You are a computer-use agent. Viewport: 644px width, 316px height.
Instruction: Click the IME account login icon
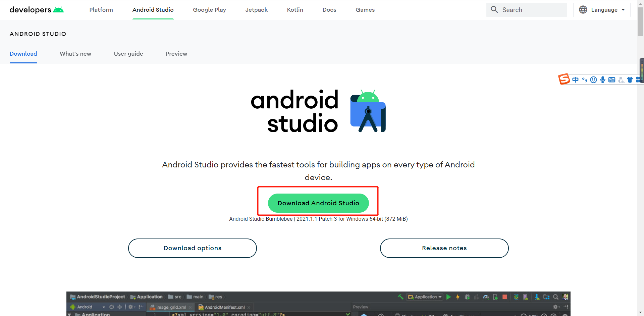(621, 80)
